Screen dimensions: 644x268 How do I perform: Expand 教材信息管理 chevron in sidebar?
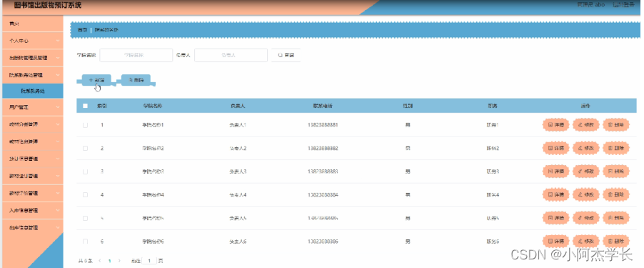(x=58, y=142)
